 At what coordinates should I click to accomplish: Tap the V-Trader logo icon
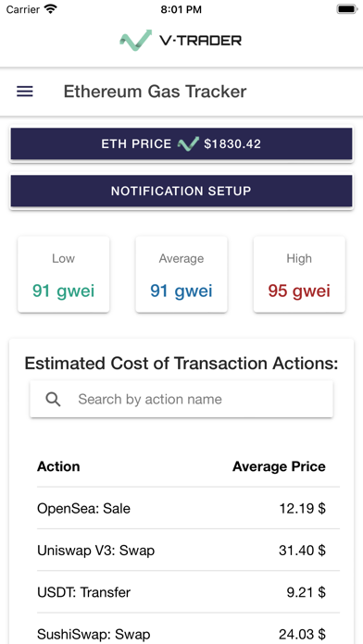click(136, 40)
